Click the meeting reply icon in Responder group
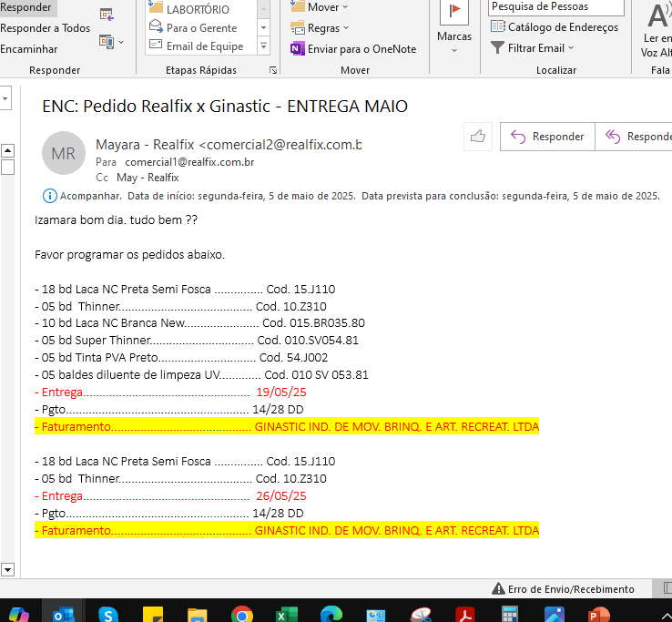 click(107, 14)
